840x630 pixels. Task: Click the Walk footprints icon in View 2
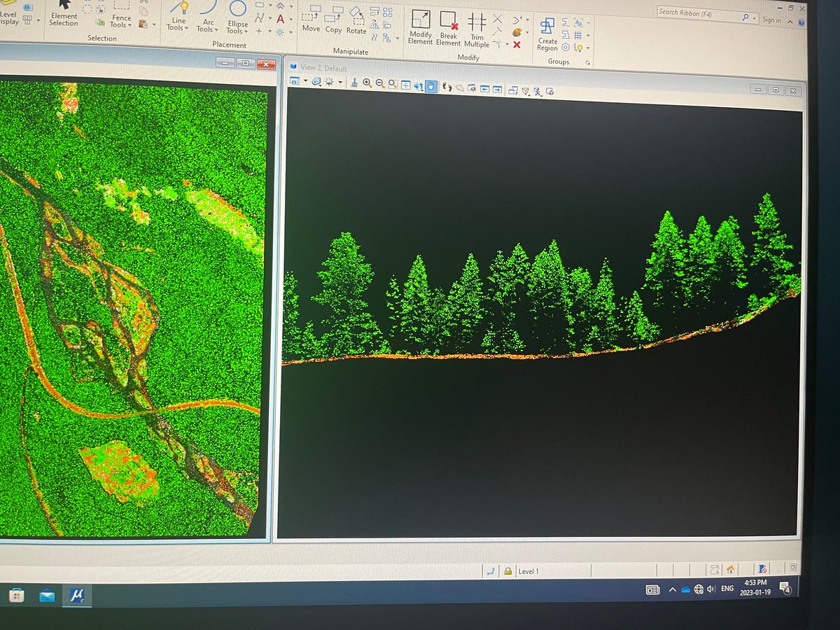tap(447, 87)
